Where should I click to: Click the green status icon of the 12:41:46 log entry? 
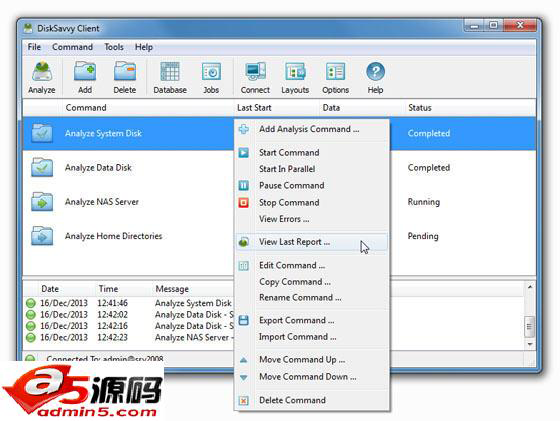click(31, 303)
